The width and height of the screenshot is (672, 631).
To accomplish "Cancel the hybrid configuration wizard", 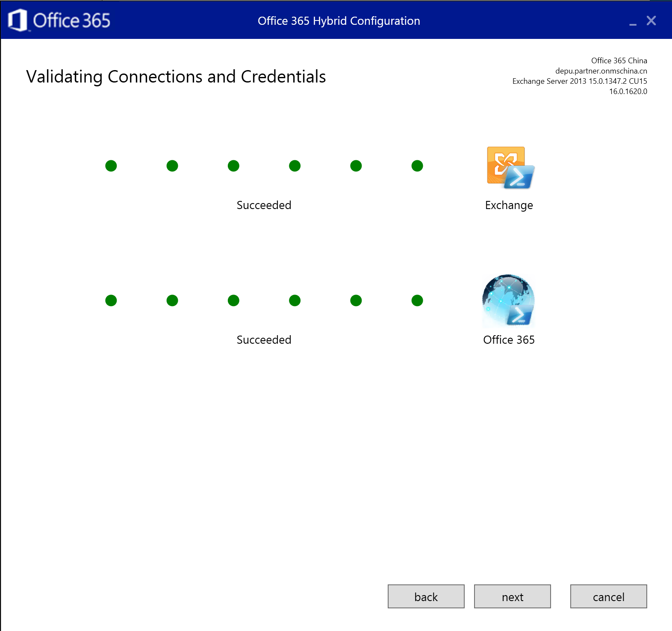I will tap(609, 596).
